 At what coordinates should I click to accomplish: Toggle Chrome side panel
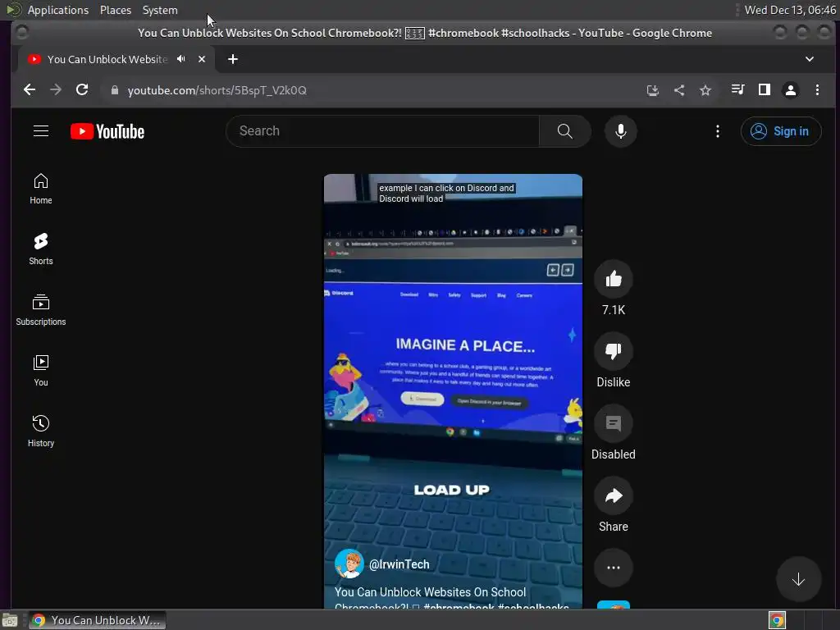764,89
